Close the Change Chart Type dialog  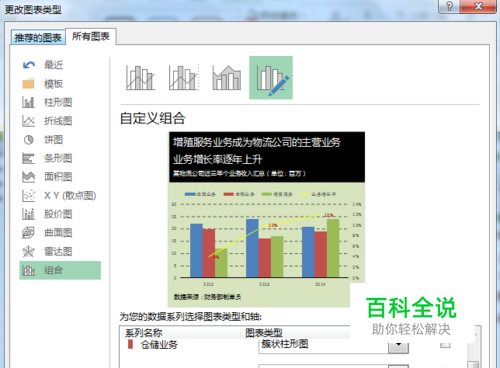pos(478,6)
